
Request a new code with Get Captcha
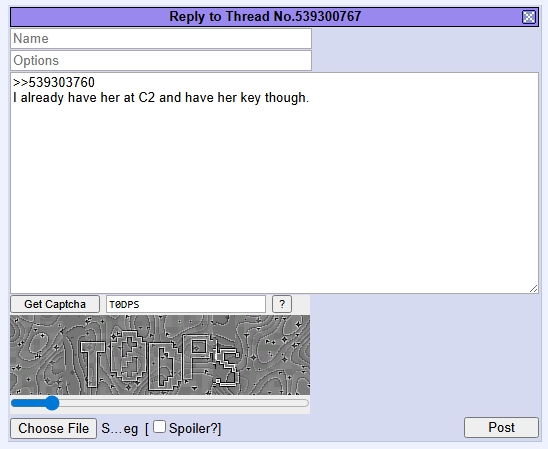coord(55,304)
